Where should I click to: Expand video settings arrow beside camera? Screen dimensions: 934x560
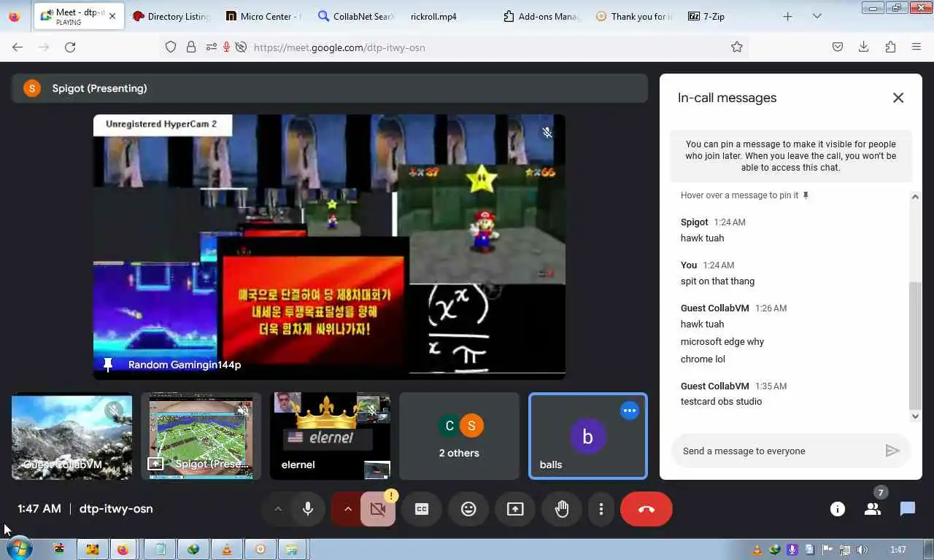(x=347, y=509)
